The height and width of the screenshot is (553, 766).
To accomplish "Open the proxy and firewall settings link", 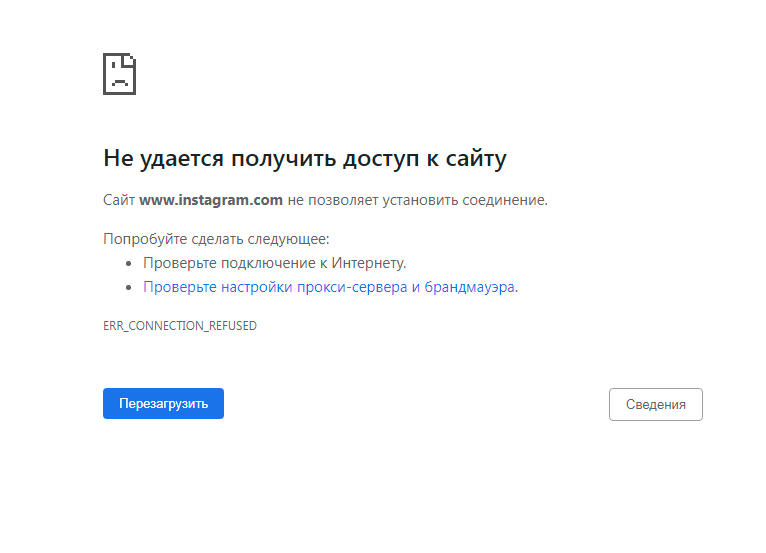I will tap(329, 287).
